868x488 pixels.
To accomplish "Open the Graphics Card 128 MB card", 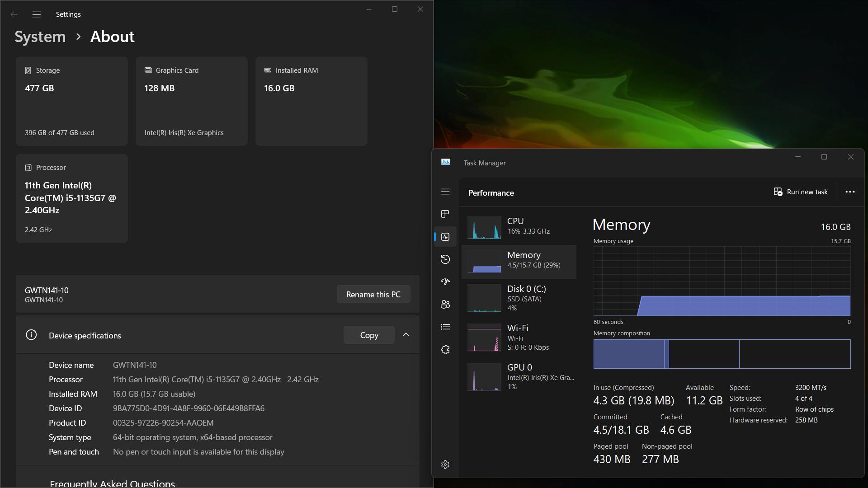I will click(x=192, y=101).
